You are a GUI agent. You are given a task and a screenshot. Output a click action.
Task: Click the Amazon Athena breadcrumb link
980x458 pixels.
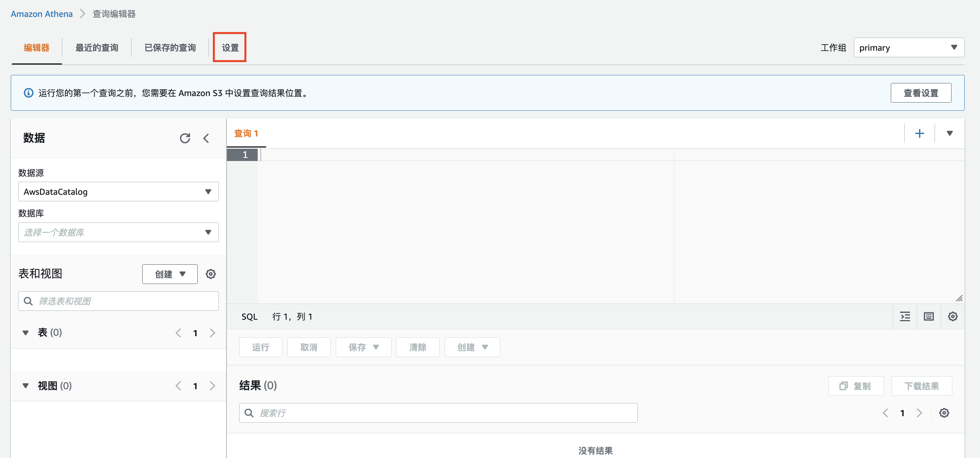tap(42, 14)
